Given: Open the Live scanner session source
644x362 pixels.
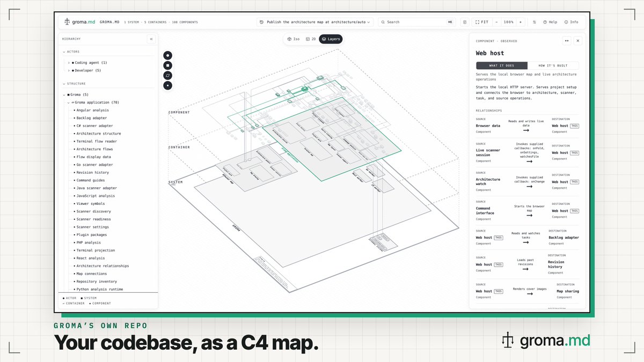Looking at the screenshot, I should [488, 152].
